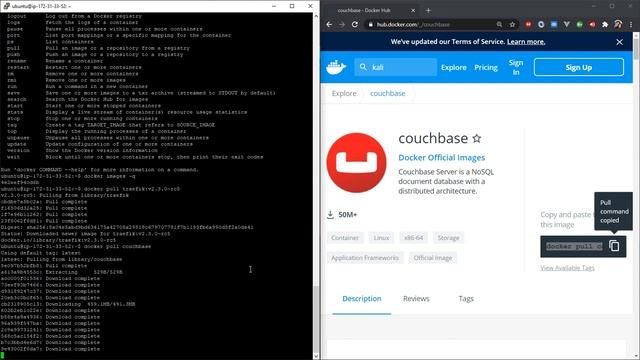This screenshot has width=640, height=360.
Task: Go forward in the browser
Action: (342, 24)
